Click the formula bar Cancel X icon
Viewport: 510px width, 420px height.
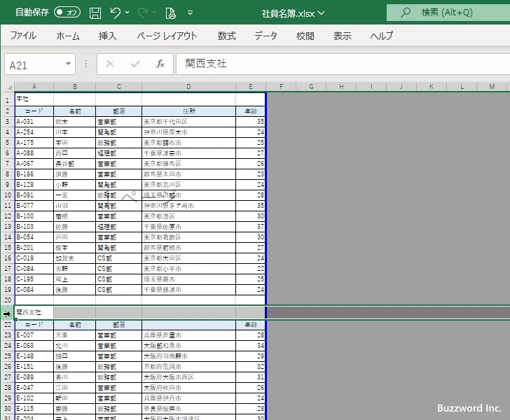tap(110, 64)
